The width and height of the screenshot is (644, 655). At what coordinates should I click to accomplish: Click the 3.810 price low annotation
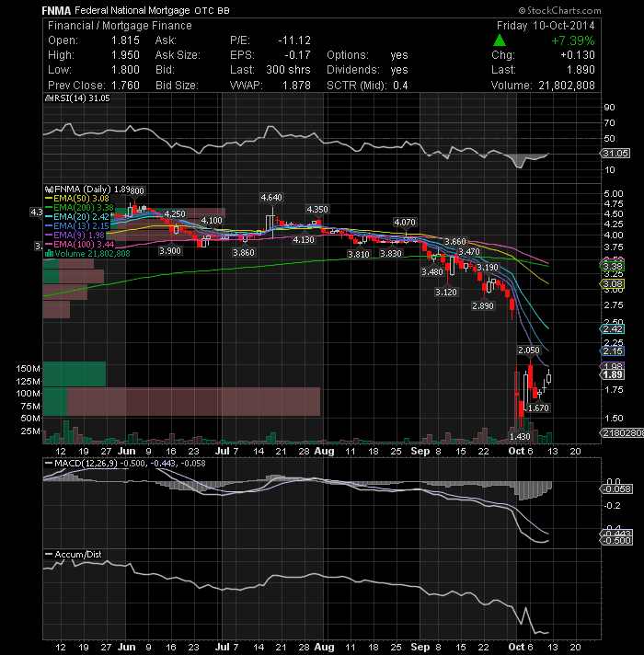pos(359,254)
